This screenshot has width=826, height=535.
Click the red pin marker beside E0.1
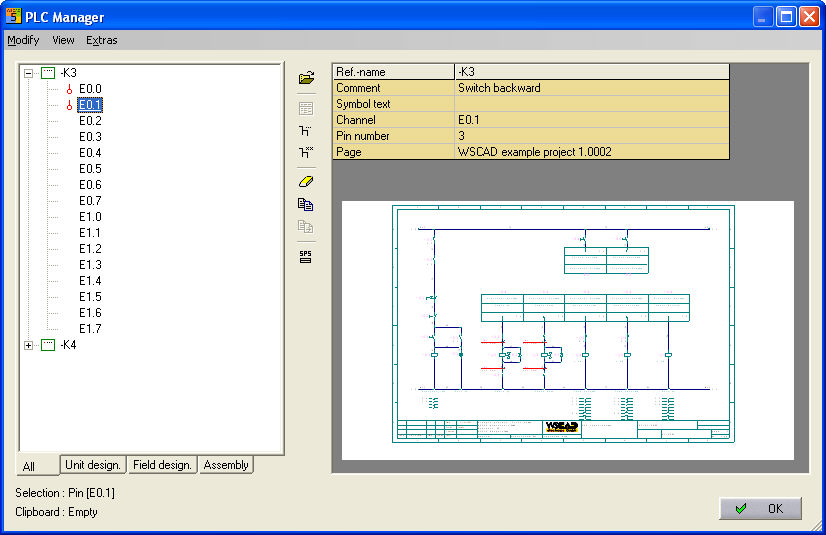click(x=69, y=105)
